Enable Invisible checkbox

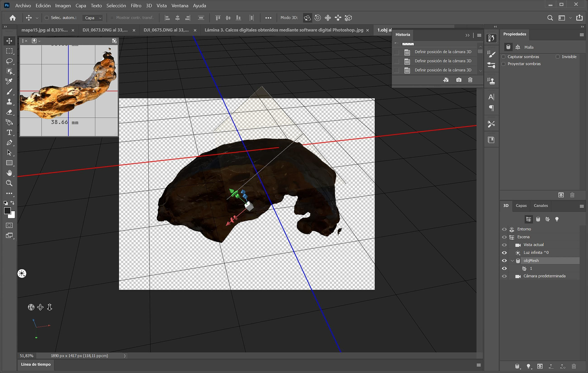pyautogui.click(x=557, y=57)
